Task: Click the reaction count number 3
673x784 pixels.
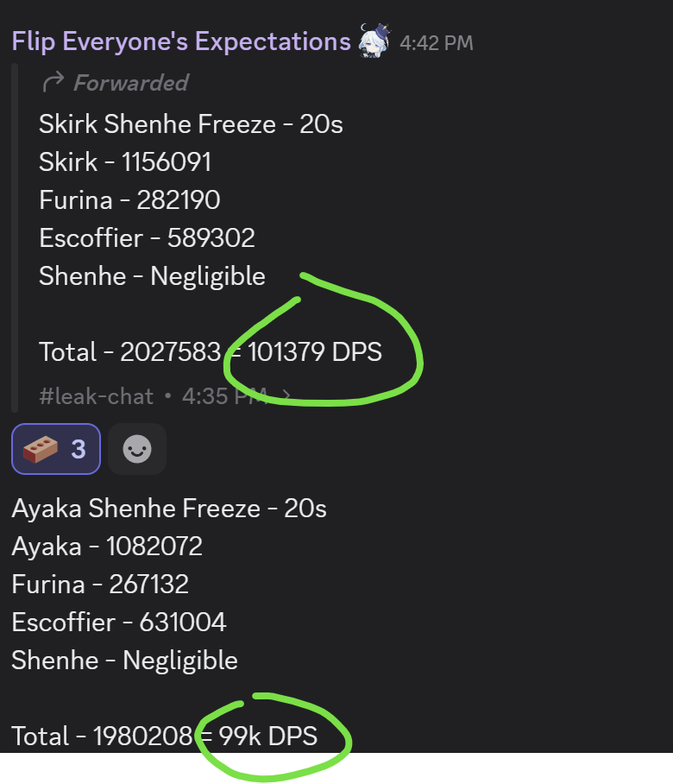Action: (79, 449)
